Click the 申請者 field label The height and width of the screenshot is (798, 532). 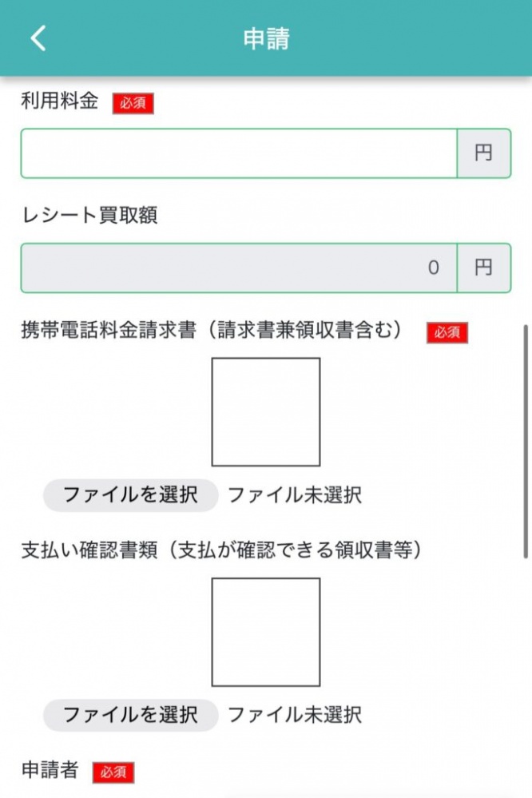[x=50, y=770]
